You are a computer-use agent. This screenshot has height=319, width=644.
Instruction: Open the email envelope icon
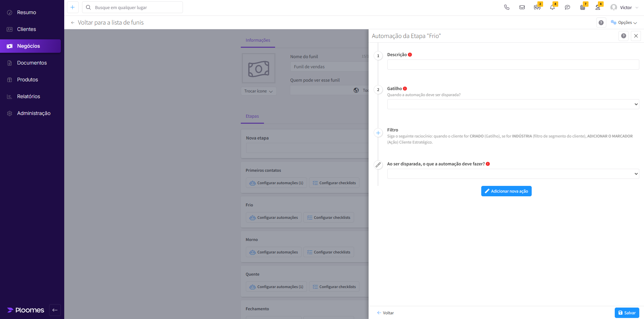522,7
